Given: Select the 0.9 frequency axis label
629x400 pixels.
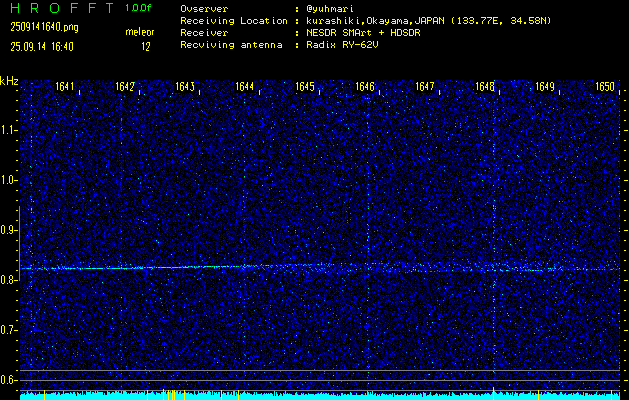Looking at the screenshot, I should click(8, 230).
